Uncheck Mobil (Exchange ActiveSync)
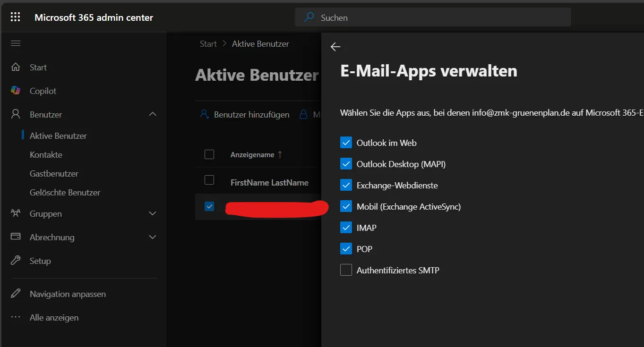The height and width of the screenshot is (347, 644). point(346,206)
